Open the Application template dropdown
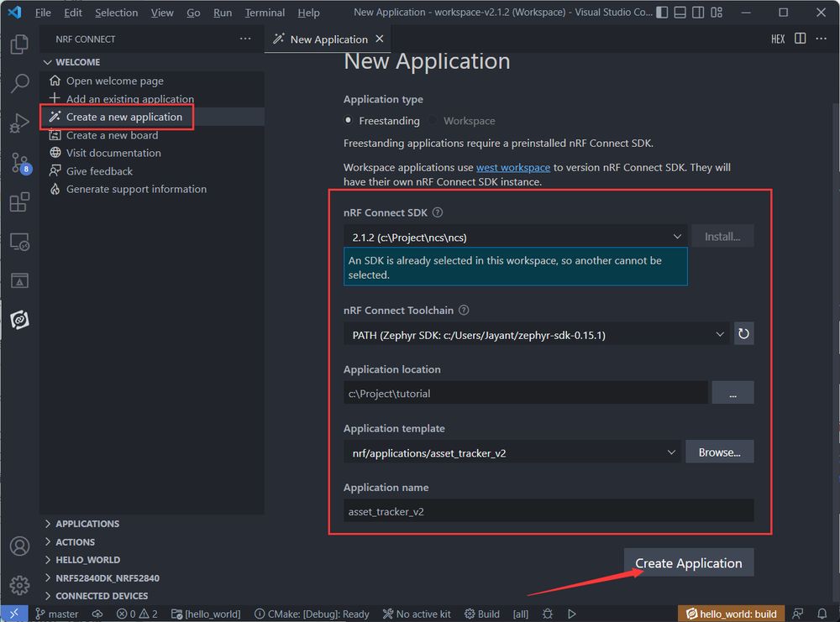 (x=512, y=452)
